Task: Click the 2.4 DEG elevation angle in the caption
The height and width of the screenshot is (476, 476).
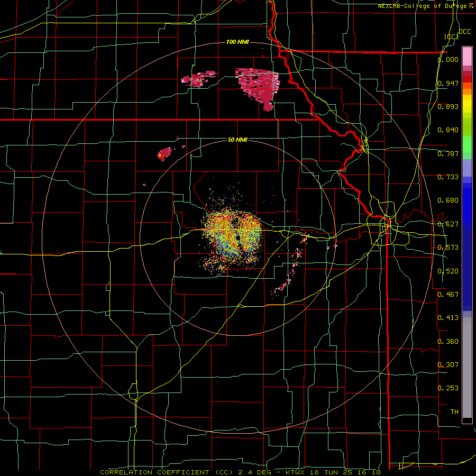Action: [x=255, y=472]
